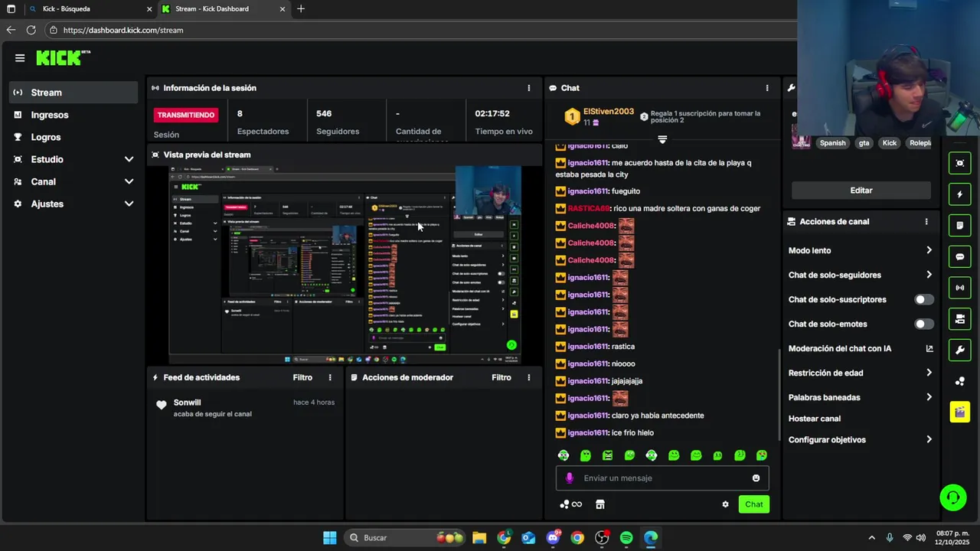Image resolution: width=980 pixels, height=551 pixels.
Task: Open the emoji picker smiley in message box
Action: click(756, 478)
